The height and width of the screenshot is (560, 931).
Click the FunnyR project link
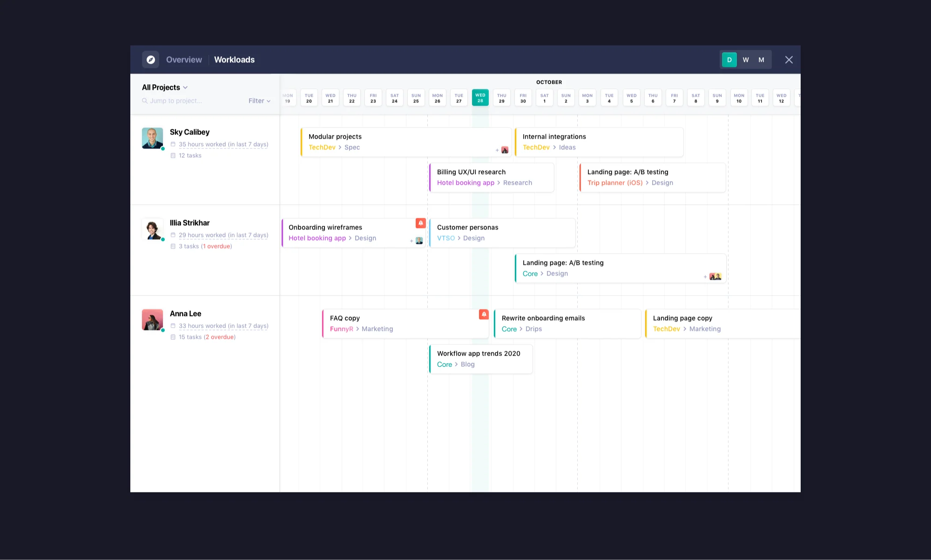[x=341, y=329]
